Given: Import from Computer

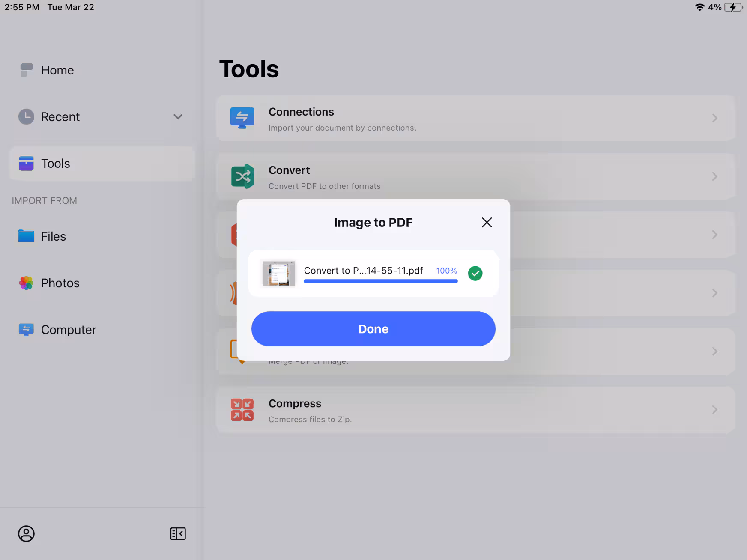Looking at the screenshot, I should coord(102,330).
